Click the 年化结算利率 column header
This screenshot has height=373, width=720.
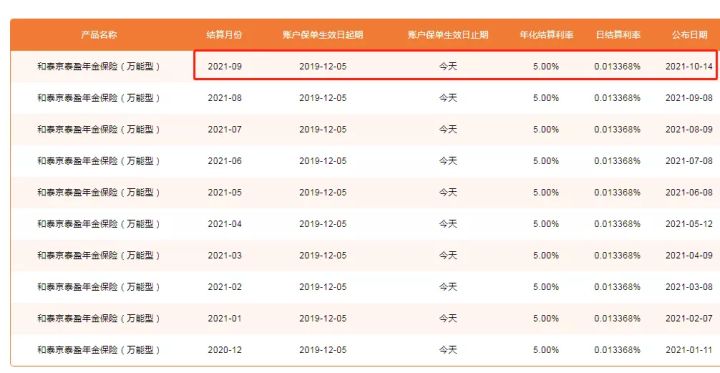pos(546,34)
